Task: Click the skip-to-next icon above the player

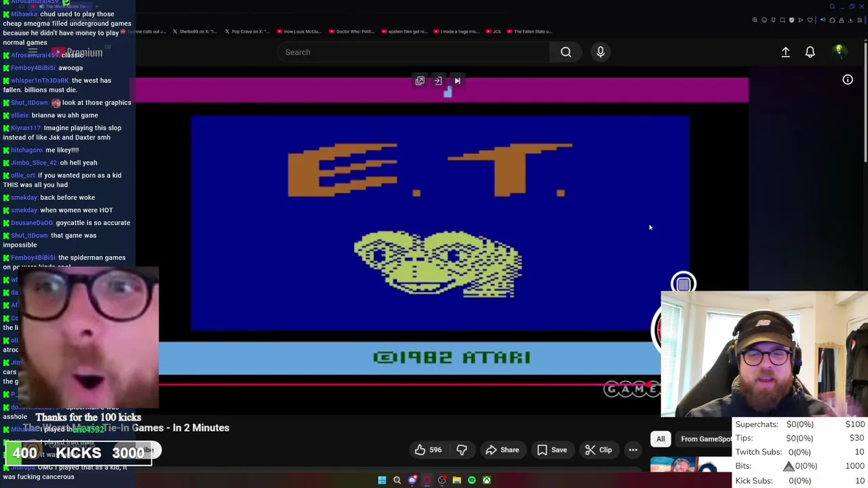Action: (x=457, y=81)
